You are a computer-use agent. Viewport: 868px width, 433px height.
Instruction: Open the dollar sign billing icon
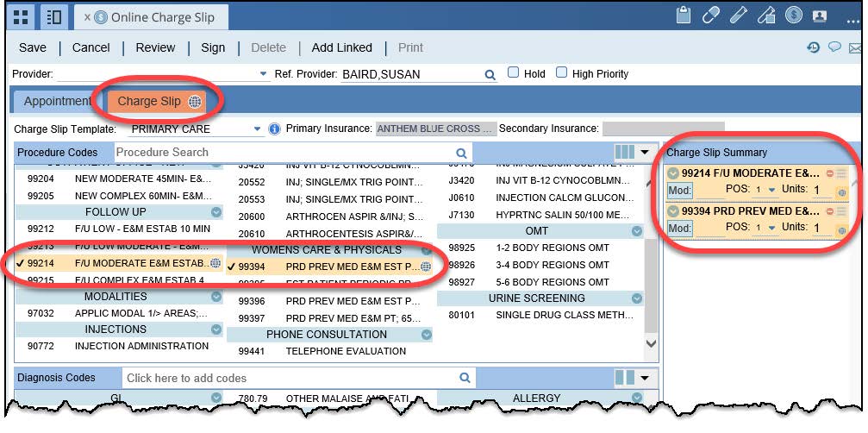(794, 16)
